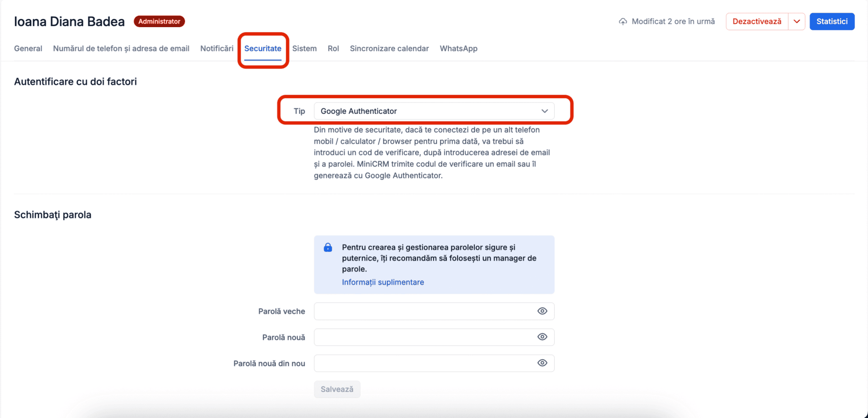
Task: Open the Tip Google Authenticator dropdown
Action: (434, 111)
